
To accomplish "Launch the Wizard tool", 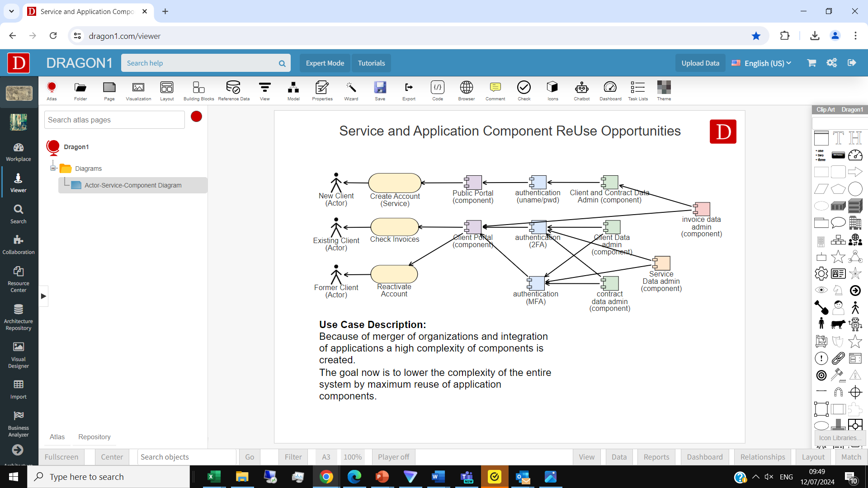I will [x=351, y=90].
